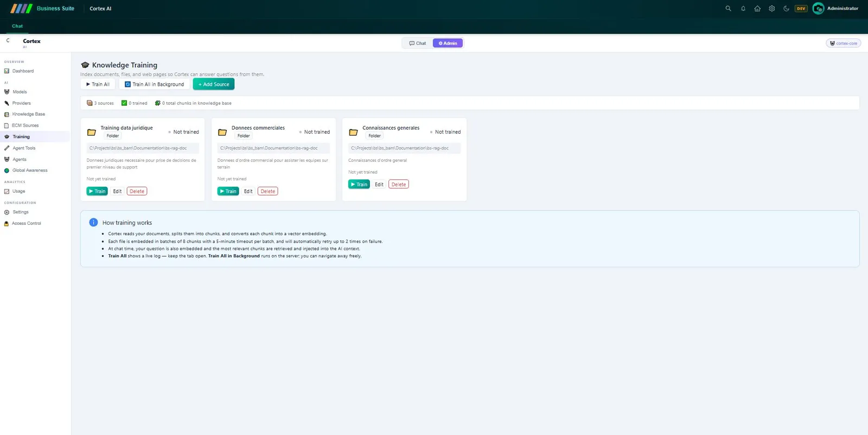
Task: Click folder icon of Connaissances generales card
Action: click(x=353, y=133)
